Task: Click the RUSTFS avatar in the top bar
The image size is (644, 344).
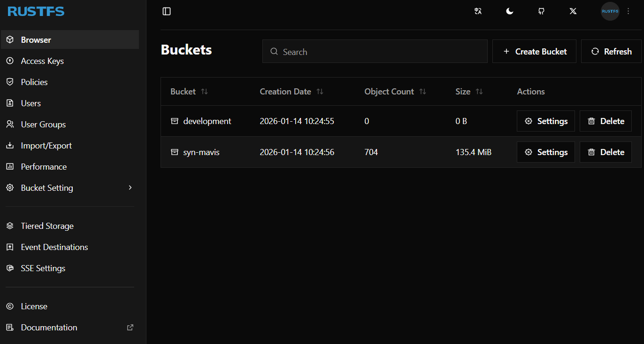Action: (x=610, y=11)
